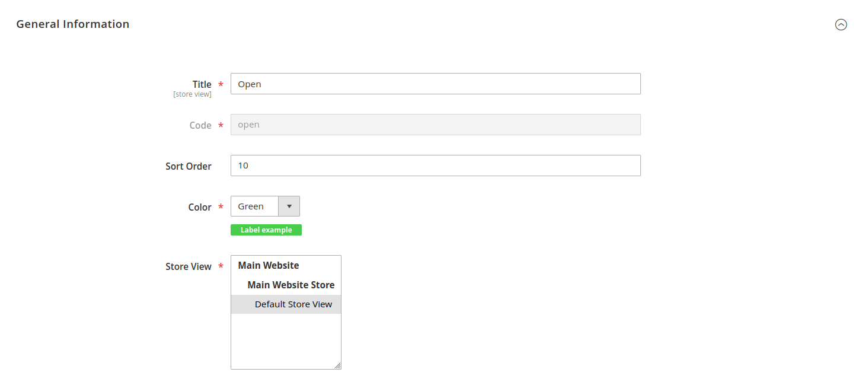The width and height of the screenshot is (868, 388).
Task: Select Main Website in Store View list
Action: (269, 265)
